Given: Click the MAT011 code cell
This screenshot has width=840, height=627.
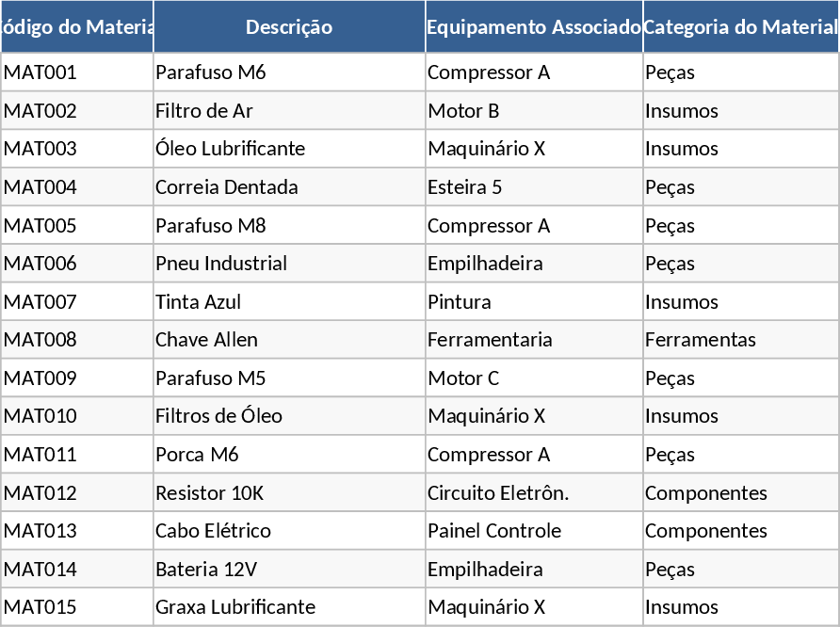Looking at the screenshot, I should coord(77,455).
